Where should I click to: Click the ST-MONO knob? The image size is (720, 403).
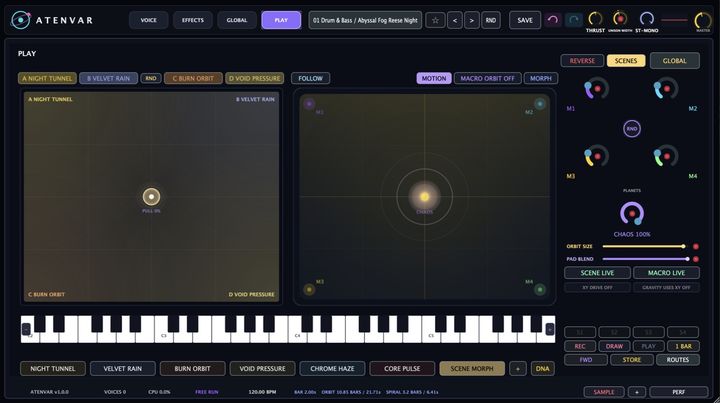pos(647,19)
